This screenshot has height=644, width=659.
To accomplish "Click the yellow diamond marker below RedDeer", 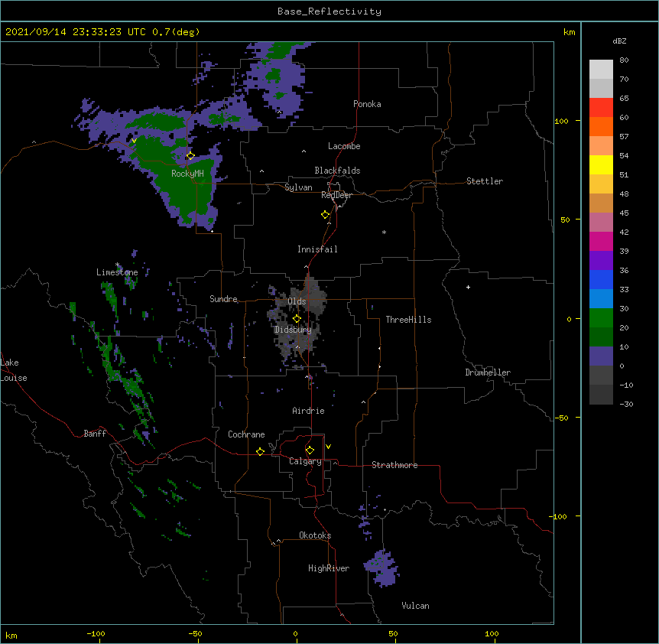I will coord(325,215).
